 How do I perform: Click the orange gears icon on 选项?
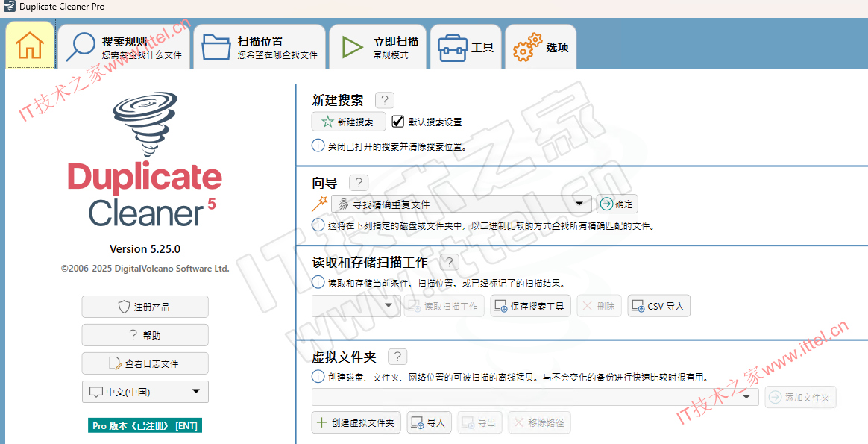(527, 46)
